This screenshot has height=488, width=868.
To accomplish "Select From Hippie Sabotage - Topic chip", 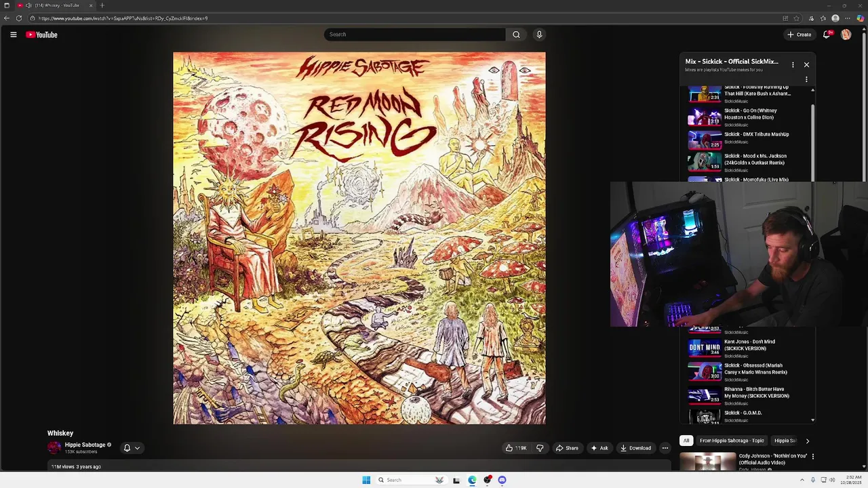I will click(732, 441).
